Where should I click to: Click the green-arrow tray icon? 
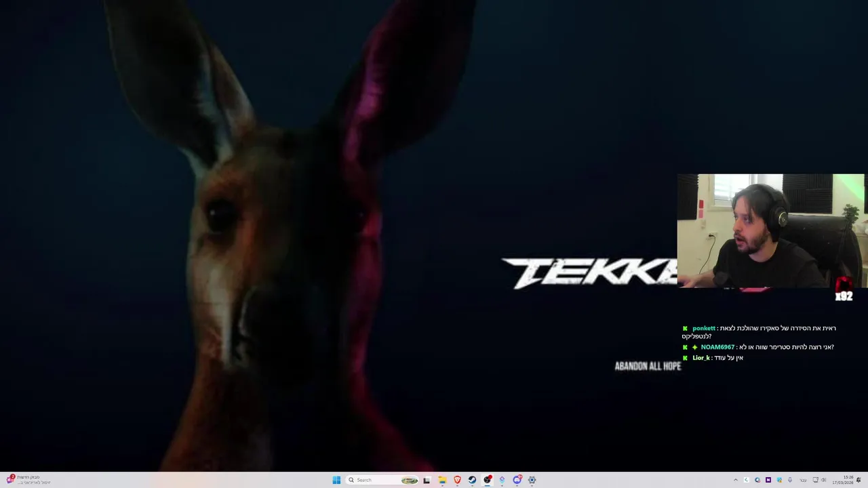point(747,480)
